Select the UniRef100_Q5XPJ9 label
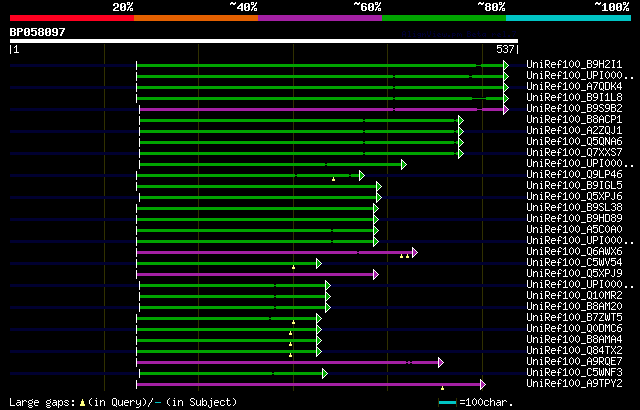Screen dimensions: 640x410 [574, 274]
